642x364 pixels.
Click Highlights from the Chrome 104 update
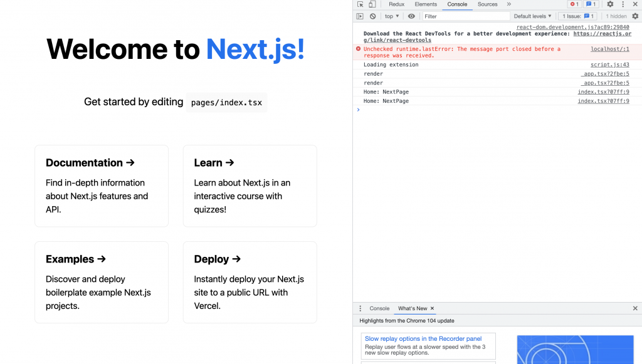406,321
